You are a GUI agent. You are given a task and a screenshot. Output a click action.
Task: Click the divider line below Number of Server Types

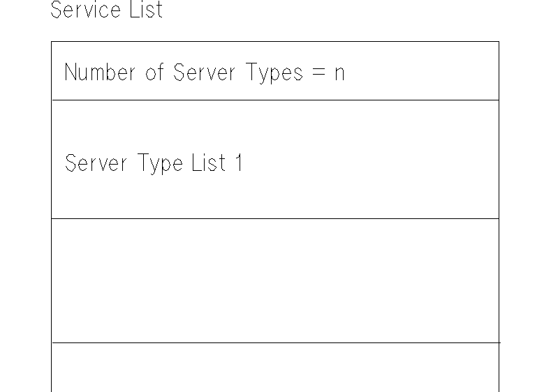coord(275,100)
